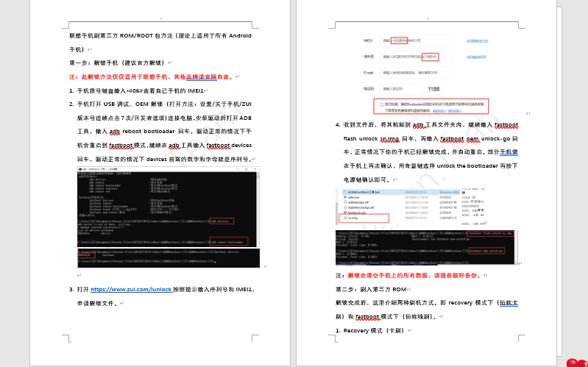Select "ADB&Fastboot工具.bat" row in file list image
588x367 pixels.
pos(401,192)
